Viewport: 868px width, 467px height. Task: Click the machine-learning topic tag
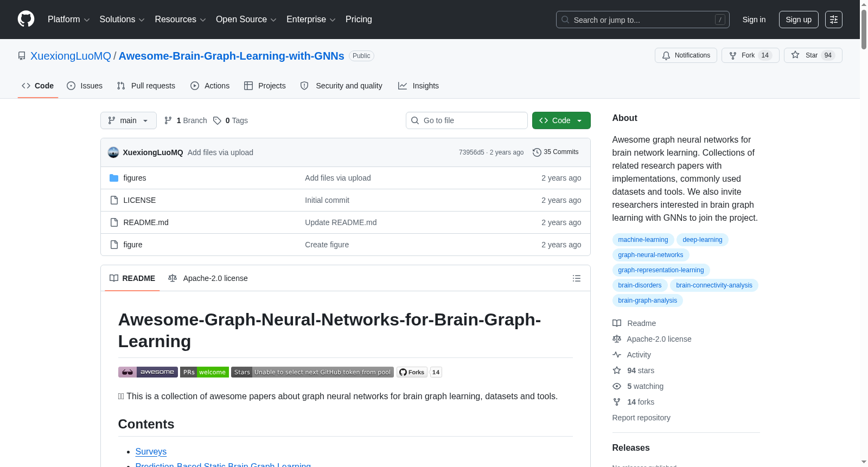click(x=643, y=240)
